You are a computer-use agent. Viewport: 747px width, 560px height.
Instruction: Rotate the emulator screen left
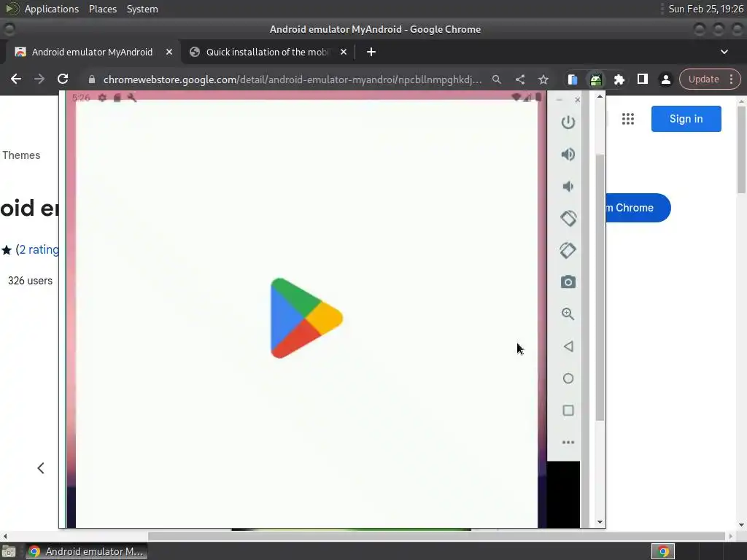coord(568,219)
